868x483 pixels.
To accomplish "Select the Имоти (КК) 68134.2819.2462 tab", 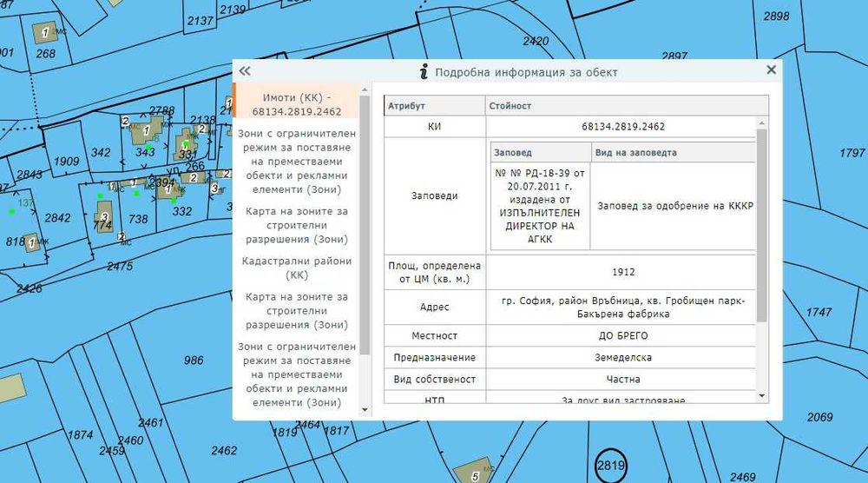I will click(297, 104).
